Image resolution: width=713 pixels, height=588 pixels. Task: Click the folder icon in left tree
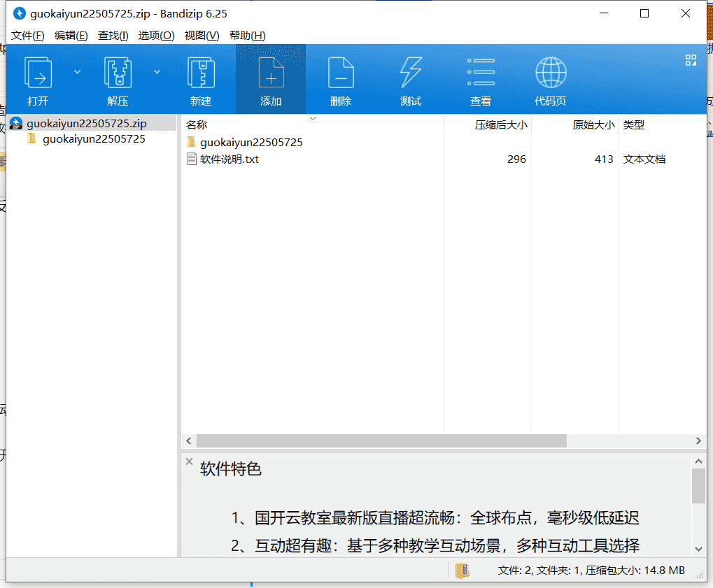click(31, 138)
